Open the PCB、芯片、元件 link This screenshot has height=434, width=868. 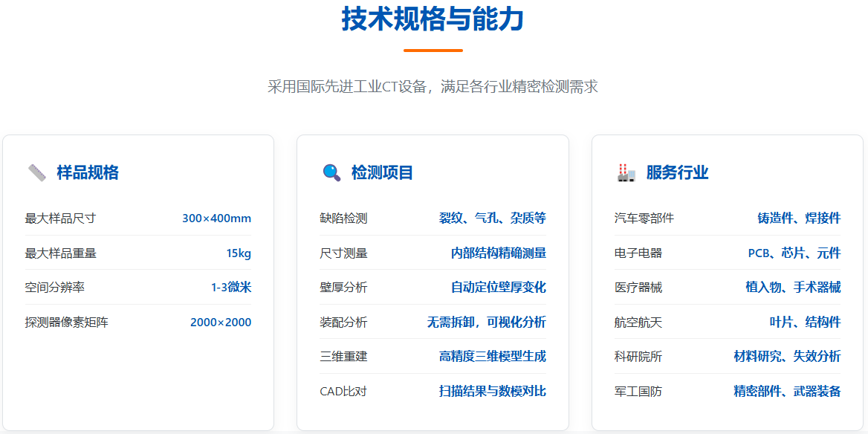point(792,252)
